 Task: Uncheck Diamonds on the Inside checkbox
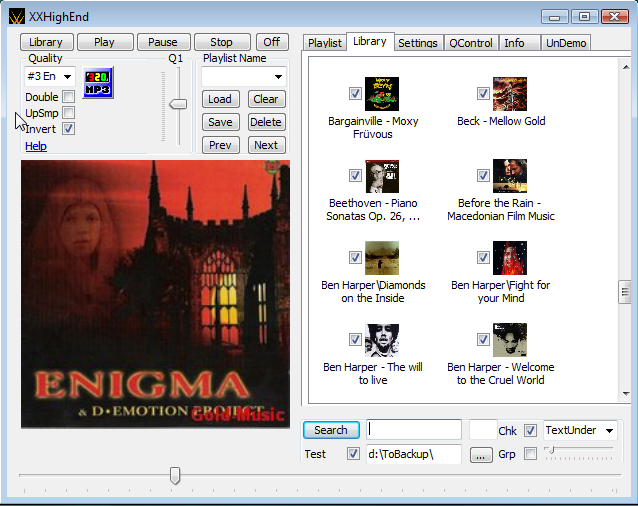(355, 257)
